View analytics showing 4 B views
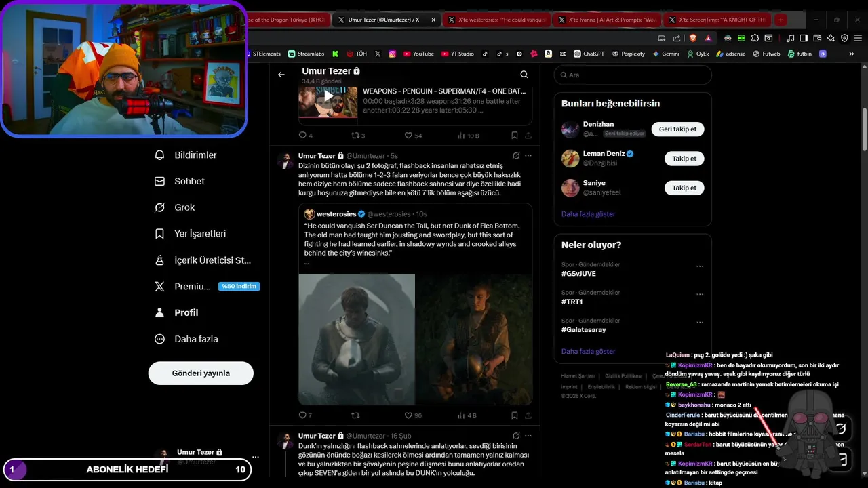Screen dimensions: 868x488 pos(468,415)
